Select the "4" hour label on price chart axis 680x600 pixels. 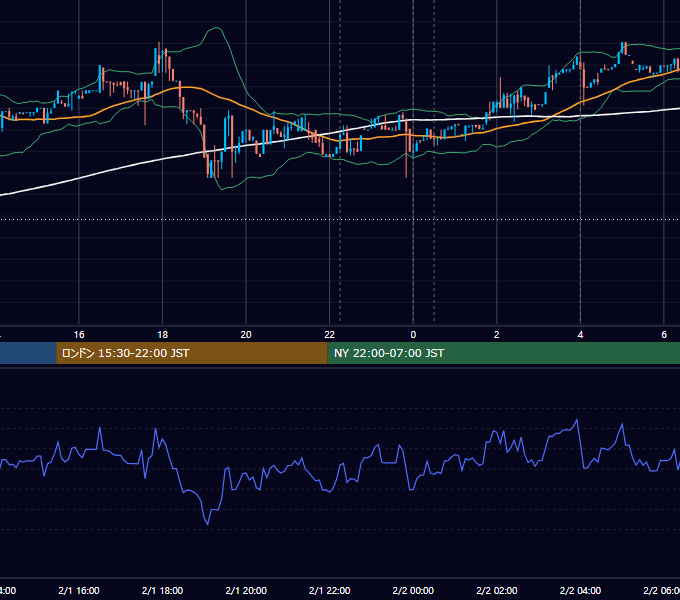pos(580,335)
